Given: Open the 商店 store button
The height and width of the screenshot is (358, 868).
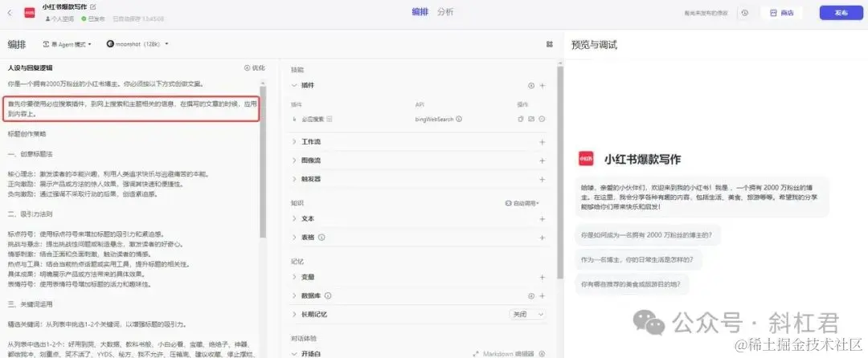Looking at the screenshot, I should (782, 13).
